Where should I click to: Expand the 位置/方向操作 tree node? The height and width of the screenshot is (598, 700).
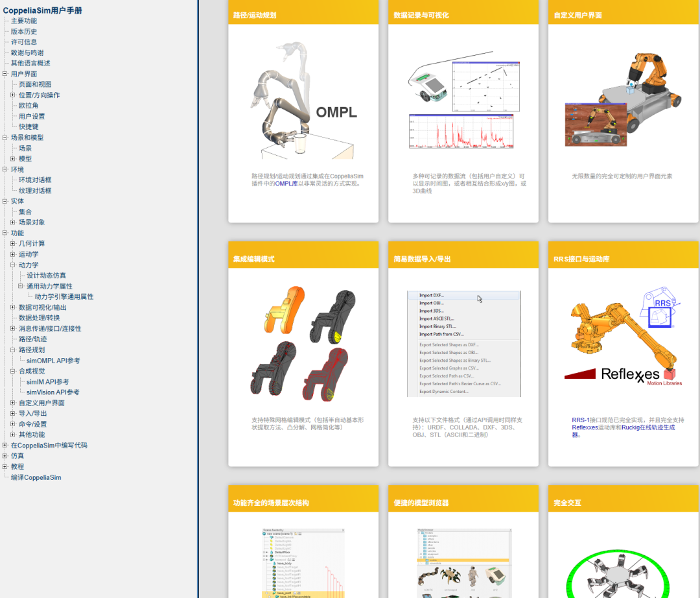click(12, 95)
